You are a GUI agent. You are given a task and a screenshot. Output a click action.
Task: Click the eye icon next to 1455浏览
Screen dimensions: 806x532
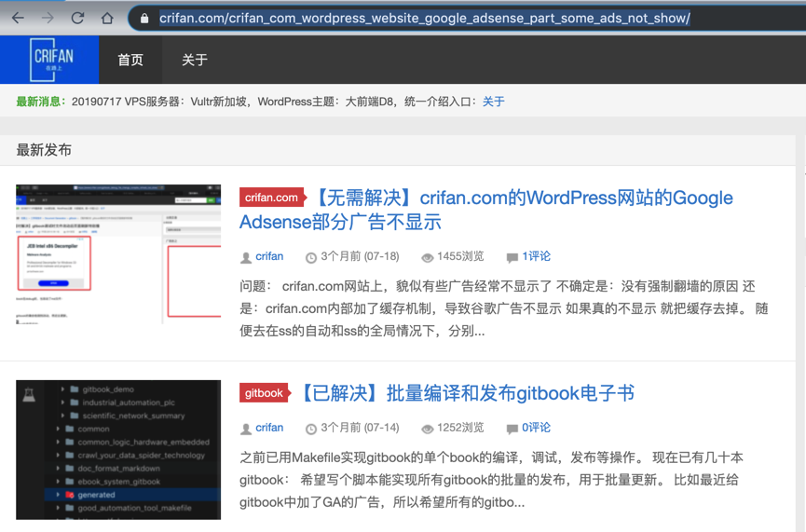click(427, 257)
